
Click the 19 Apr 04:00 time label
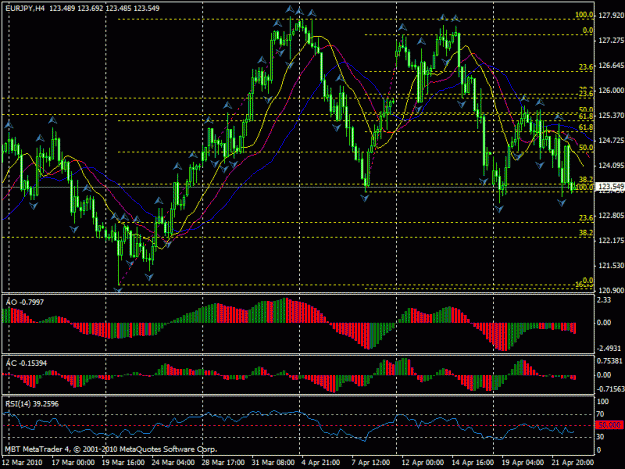523,463
